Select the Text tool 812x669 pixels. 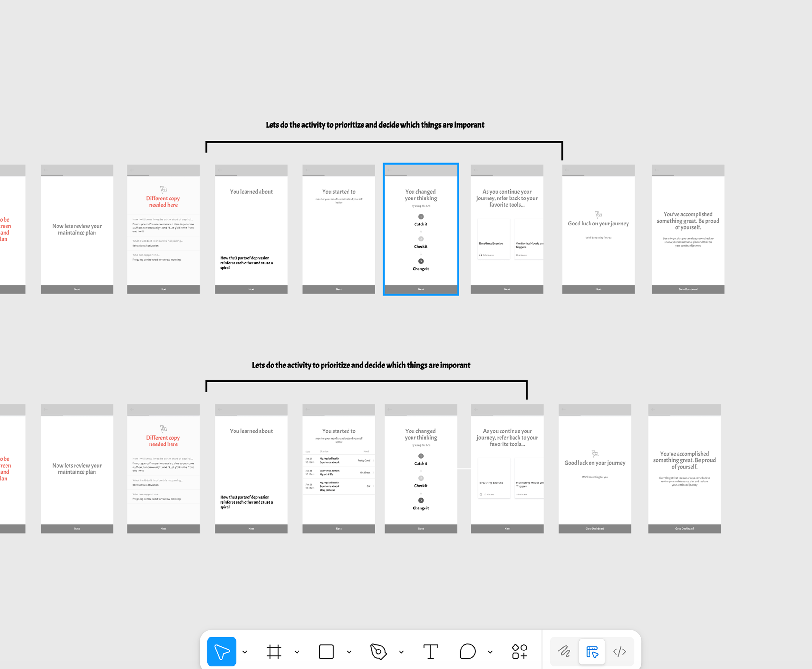(430, 652)
